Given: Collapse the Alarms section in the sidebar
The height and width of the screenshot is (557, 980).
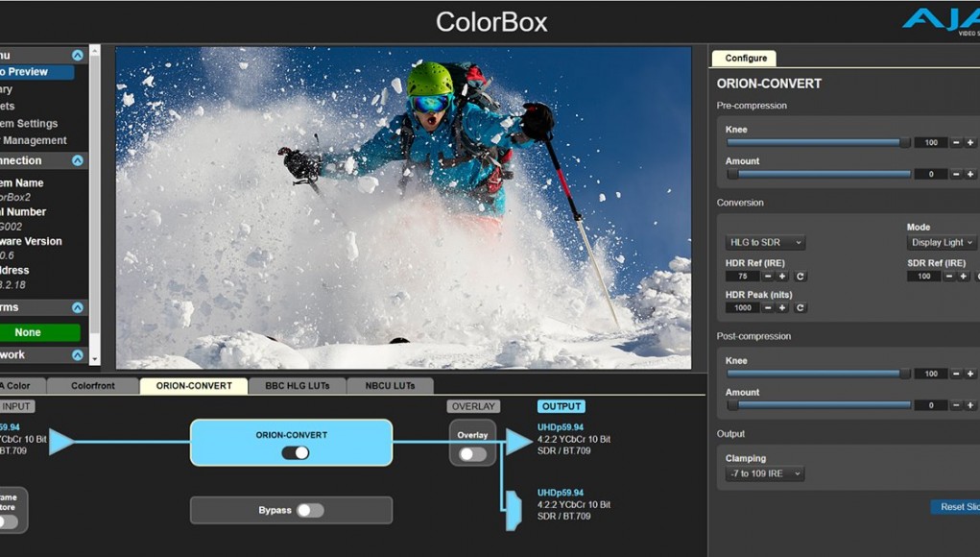Looking at the screenshot, I should click(x=78, y=307).
